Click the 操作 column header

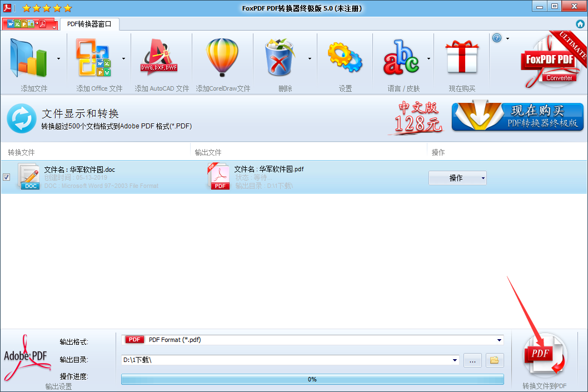tap(438, 152)
